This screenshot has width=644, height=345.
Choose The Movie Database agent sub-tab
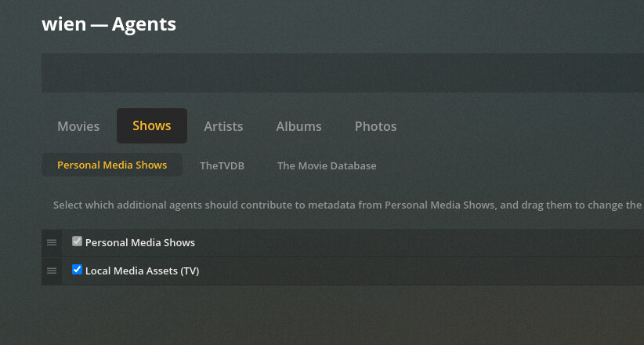(x=327, y=165)
